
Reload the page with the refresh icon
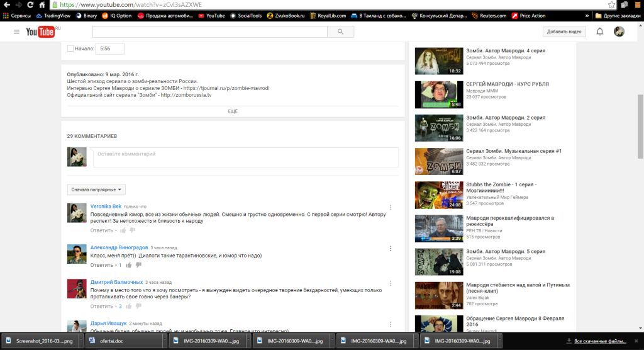[x=30, y=5]
